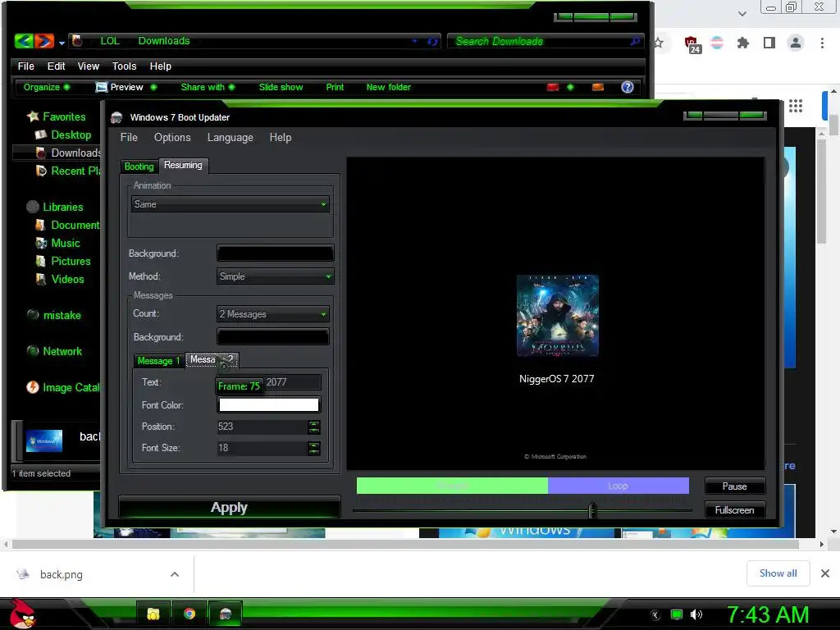This screenshot has height=630, width=840.
Task: Switch to the Booting tab
Action: point(139,167)
